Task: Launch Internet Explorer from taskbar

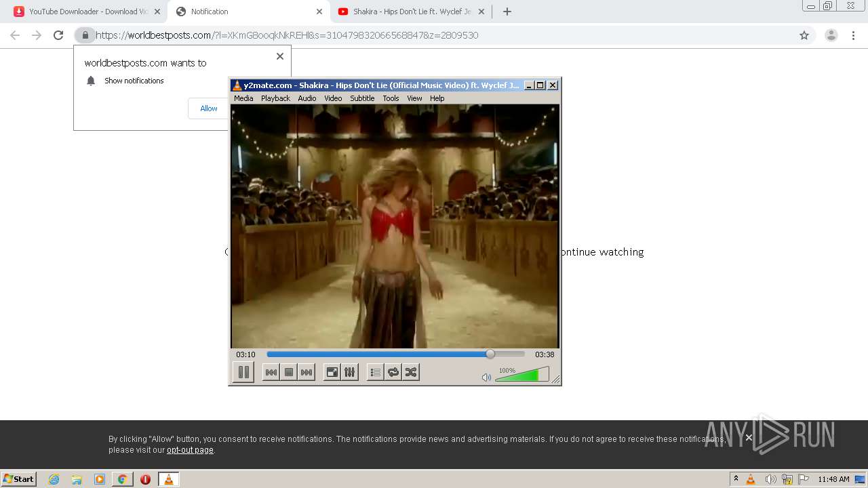Action: click(54, 479)
